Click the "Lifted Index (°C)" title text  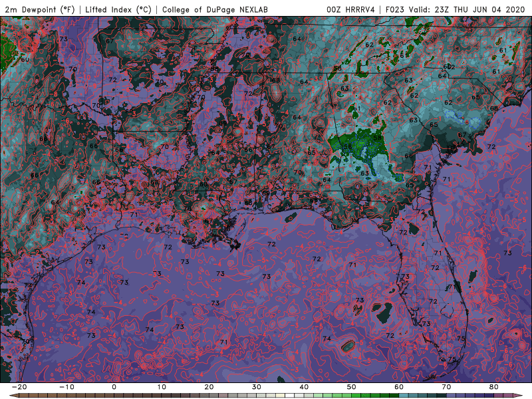118,9
